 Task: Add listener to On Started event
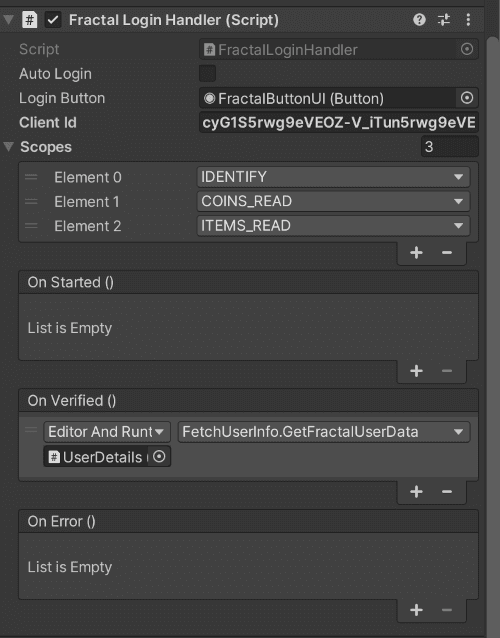point(416,371)
